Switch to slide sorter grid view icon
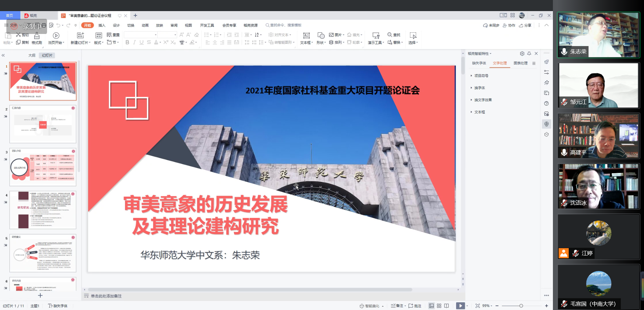This screenshot has width=644, height=310. (x=439, y=306)
